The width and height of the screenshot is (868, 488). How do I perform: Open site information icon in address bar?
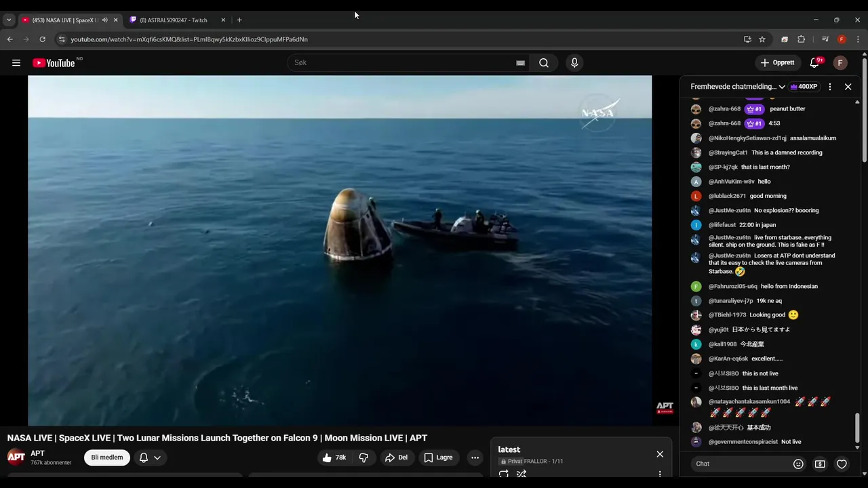pyautogui.click(x=62, y=39)
